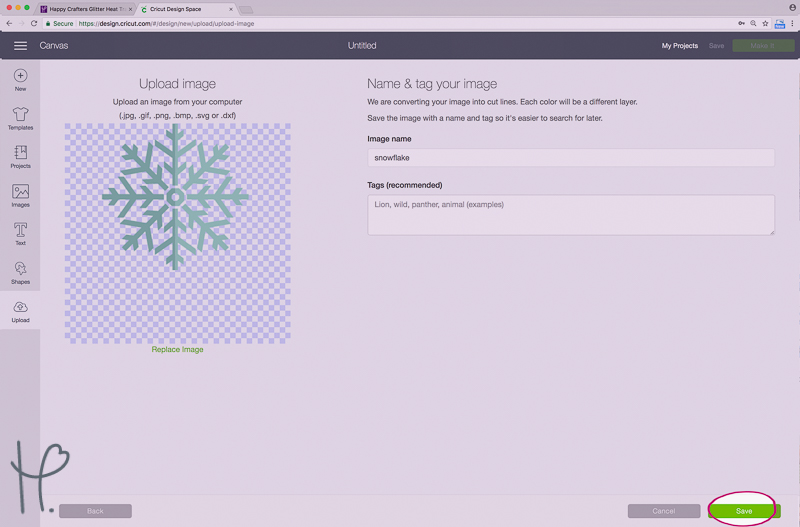
Task: Click into the Tags text area
Action: pos(571,215)
